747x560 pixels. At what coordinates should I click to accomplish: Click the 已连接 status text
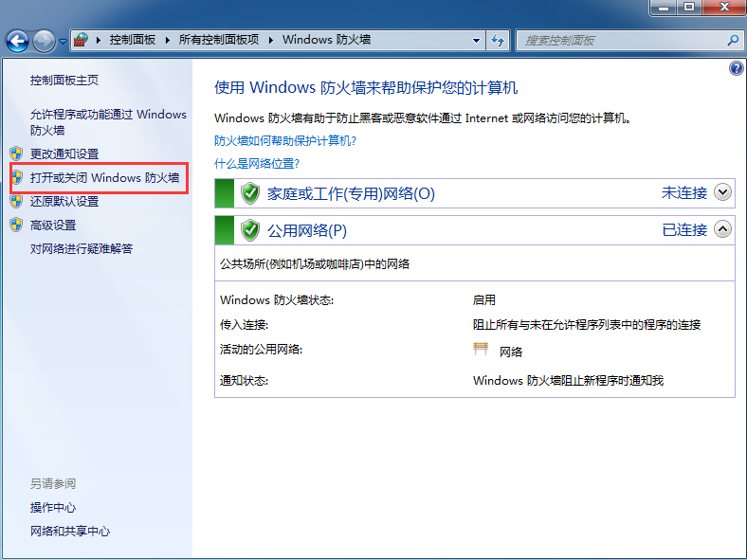coord(684,230)
